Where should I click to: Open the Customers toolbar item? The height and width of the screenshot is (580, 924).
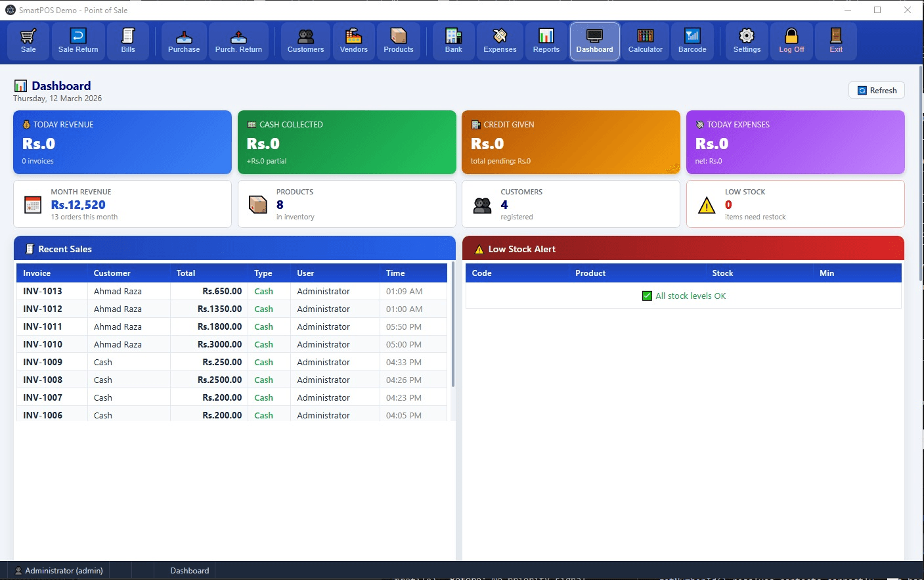[x=305, y=41]
